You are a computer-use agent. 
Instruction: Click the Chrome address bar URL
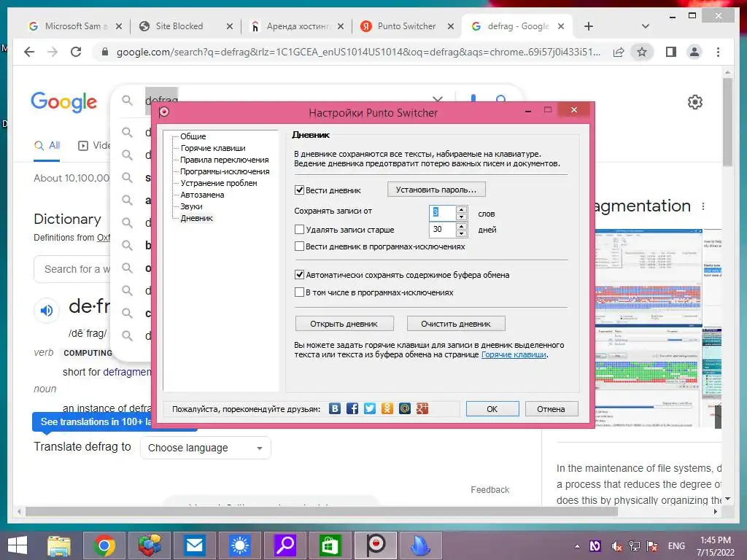click(x=358, y=52)
